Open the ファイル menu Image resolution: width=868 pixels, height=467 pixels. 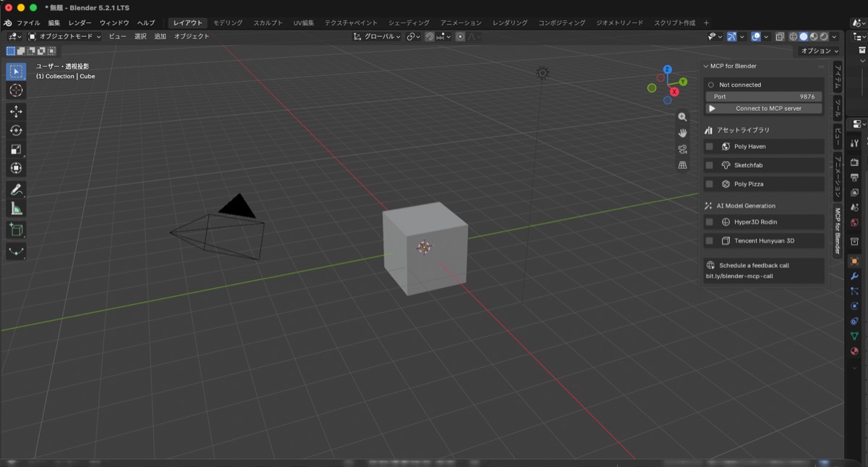coord(28,22)
